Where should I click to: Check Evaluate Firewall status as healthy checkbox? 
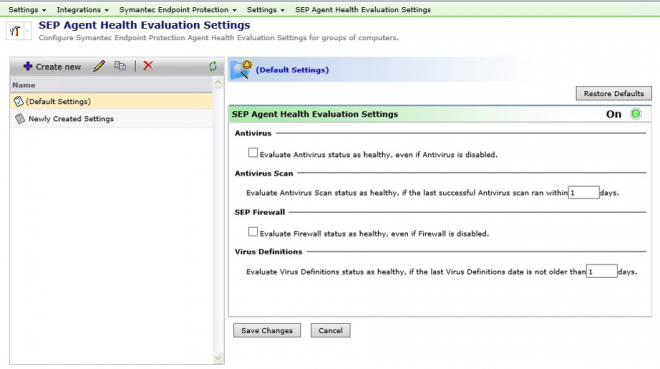[x=253, y=232]
